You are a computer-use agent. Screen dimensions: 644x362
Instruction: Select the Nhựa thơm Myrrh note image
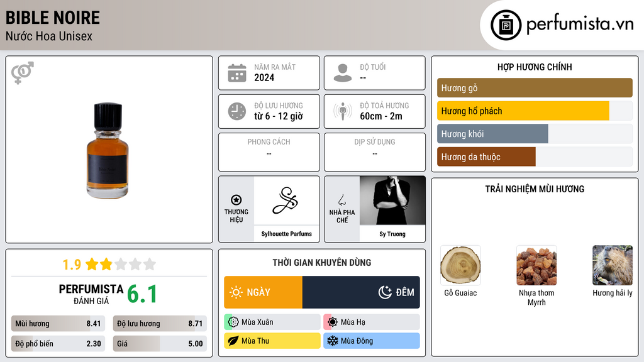(536, 266)
